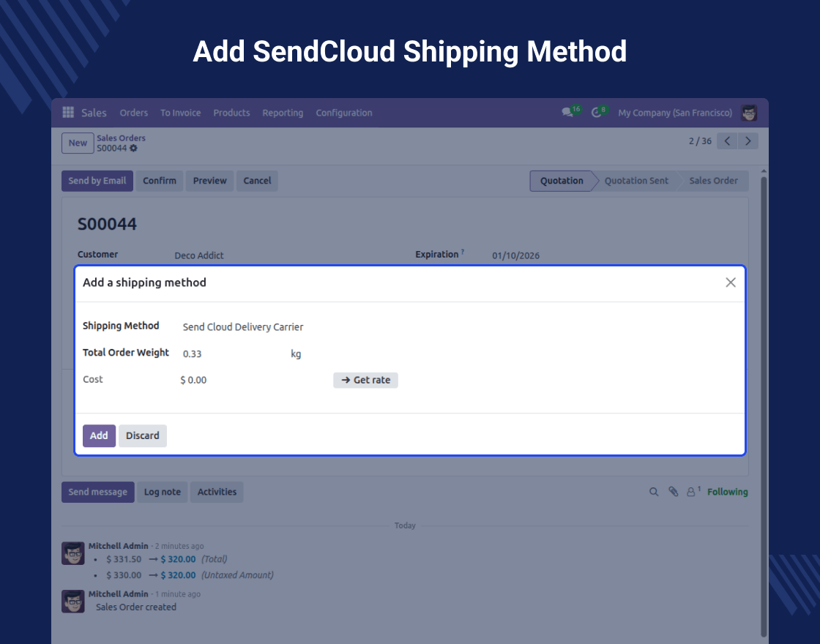The image size is (820, 644).
Task: Open the To Invoice menu
Action: (x=180, y=113)
